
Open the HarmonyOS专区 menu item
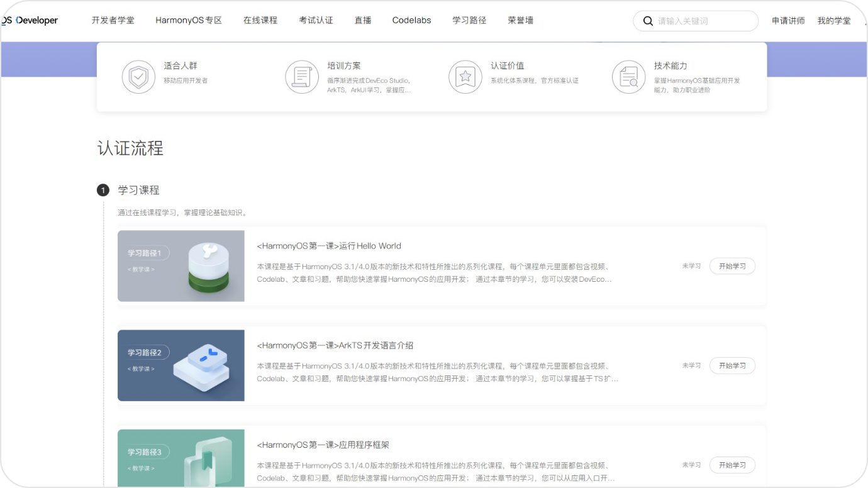pyautogui.click(x=189, y=20)
